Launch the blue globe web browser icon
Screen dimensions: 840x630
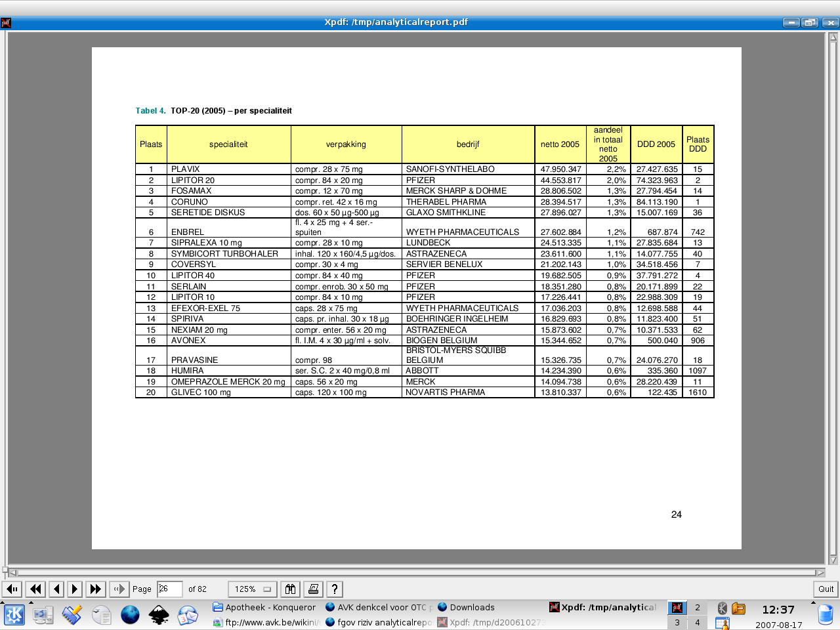pos(130,615)
